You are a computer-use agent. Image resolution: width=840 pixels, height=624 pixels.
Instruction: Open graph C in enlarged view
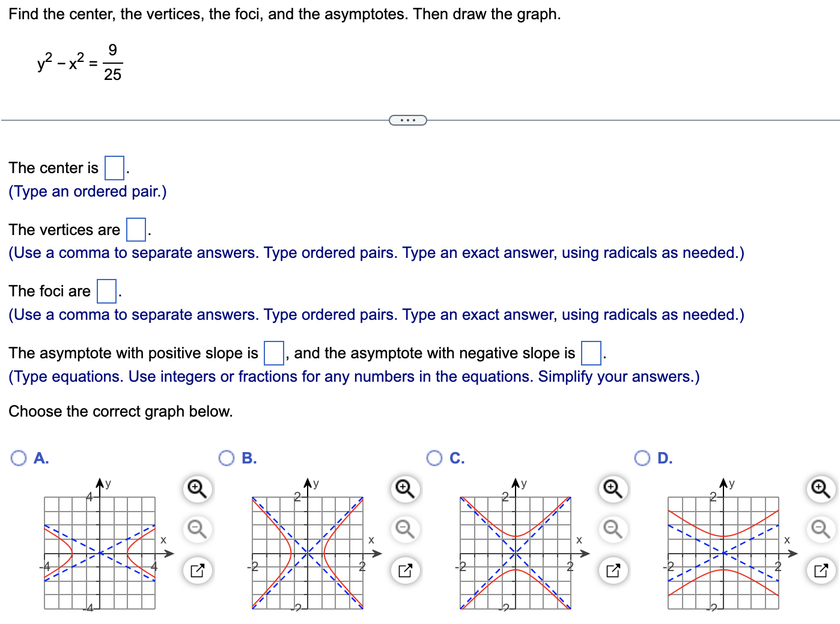coord(612,570)
